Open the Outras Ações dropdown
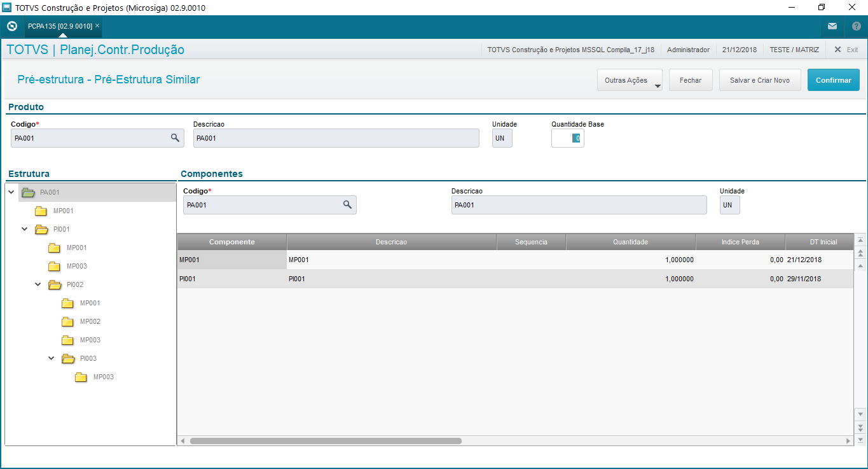This screenshot has height=469, width=868. (x=630, y=80)
